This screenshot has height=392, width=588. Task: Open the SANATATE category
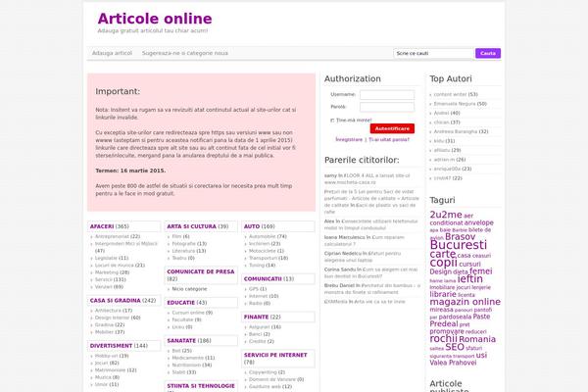coord(181,341)
